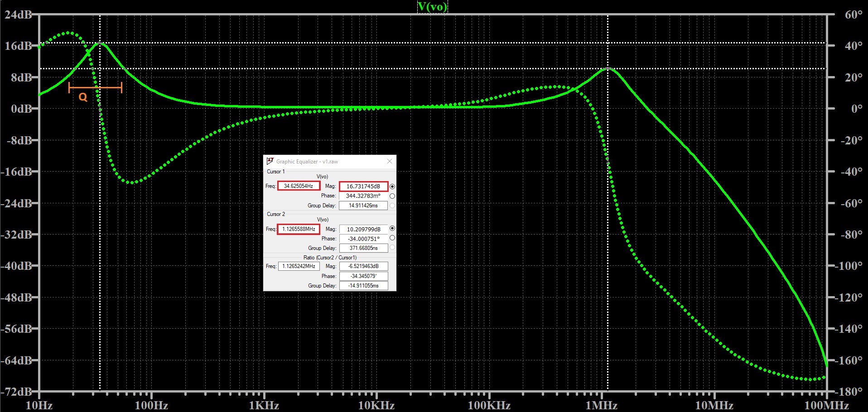
Task: Click the -24dB label on the left axis
Action: [17, 203]
